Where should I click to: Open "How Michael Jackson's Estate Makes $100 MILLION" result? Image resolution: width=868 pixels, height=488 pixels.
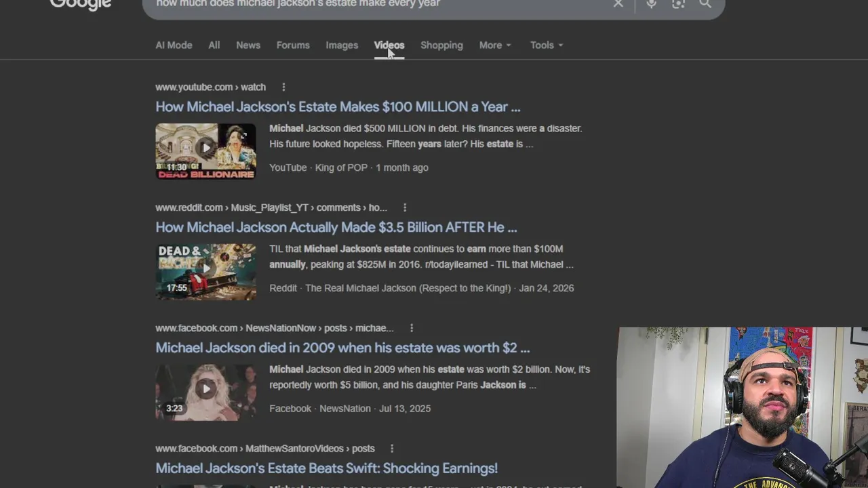(338, 106)
